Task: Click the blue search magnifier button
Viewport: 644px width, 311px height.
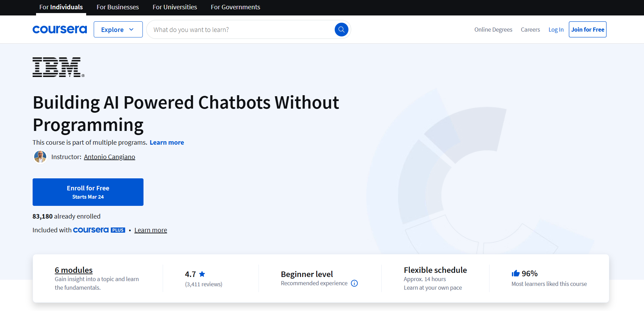Action: [x=341, y=30]
